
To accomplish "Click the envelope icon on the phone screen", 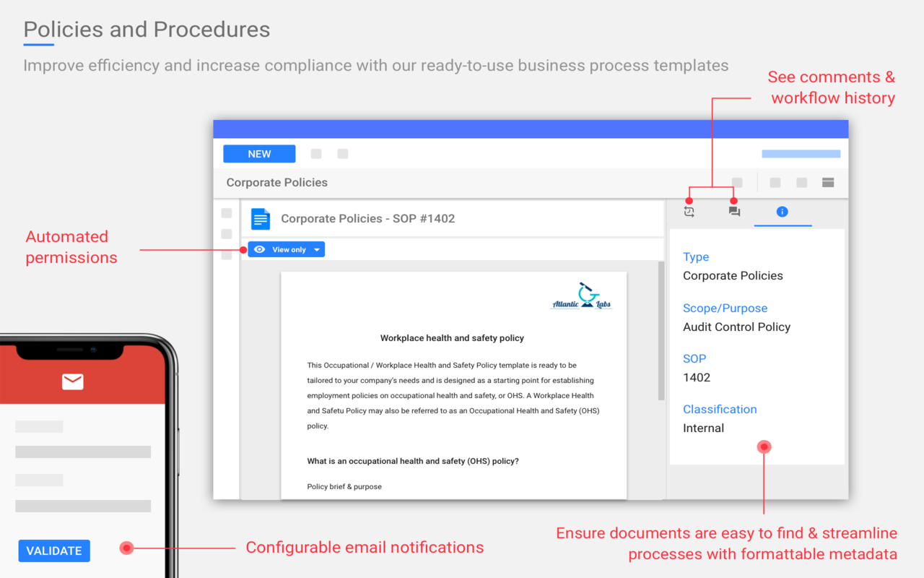I will pos(72,382).
